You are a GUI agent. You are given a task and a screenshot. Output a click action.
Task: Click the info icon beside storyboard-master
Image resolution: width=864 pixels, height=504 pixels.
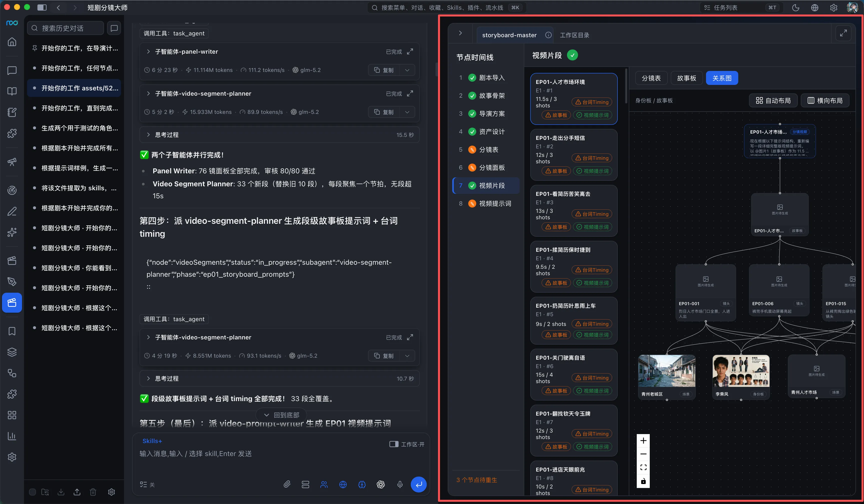tap(548, 35)
